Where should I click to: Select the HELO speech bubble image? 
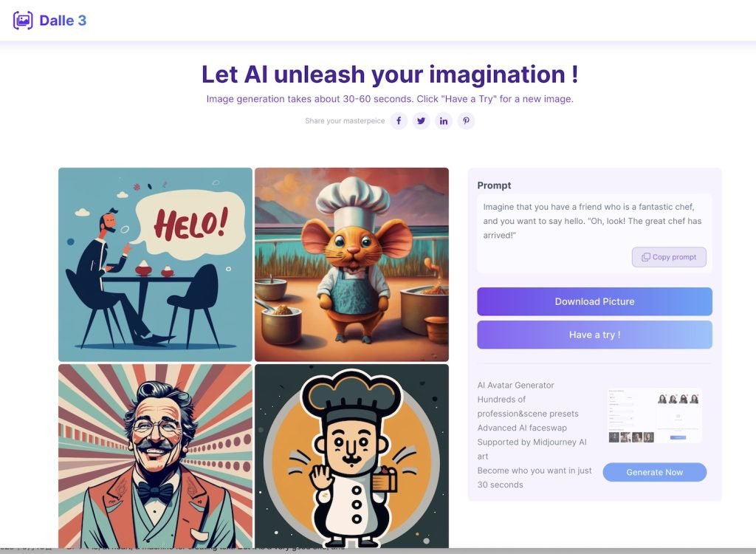click(x=155, y=264)
